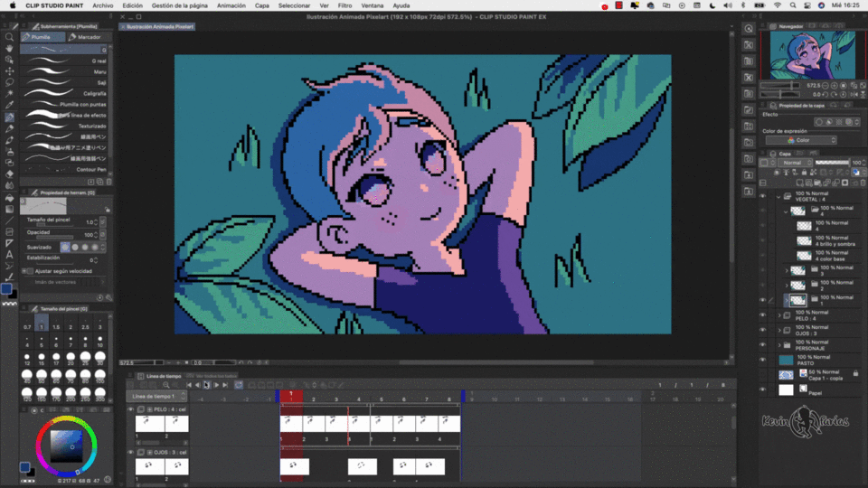Image resolution: width=868 pixels, height=488 pixels.
Task: Select the Navegador preview thumbnail
Action: [x=812, y=55]
